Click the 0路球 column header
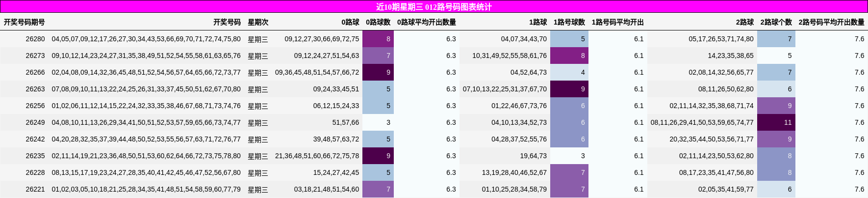The image size is (868, 198). 350,22
